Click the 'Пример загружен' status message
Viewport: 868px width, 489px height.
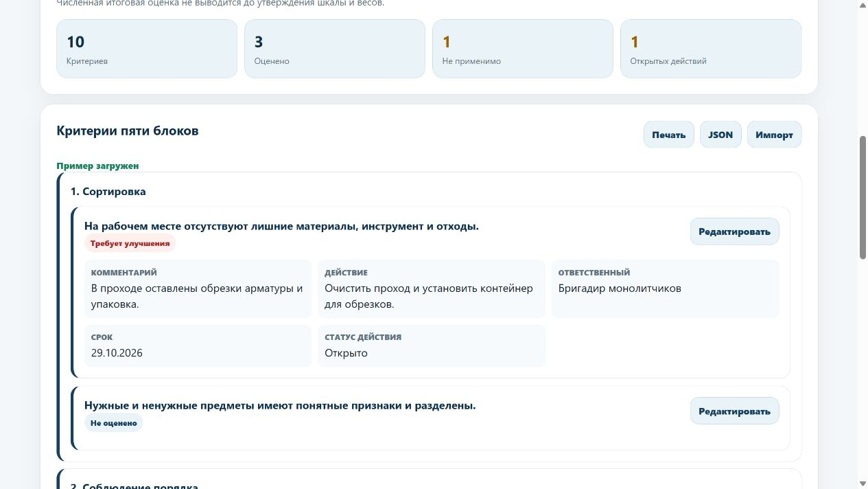(x=97, y=166)
